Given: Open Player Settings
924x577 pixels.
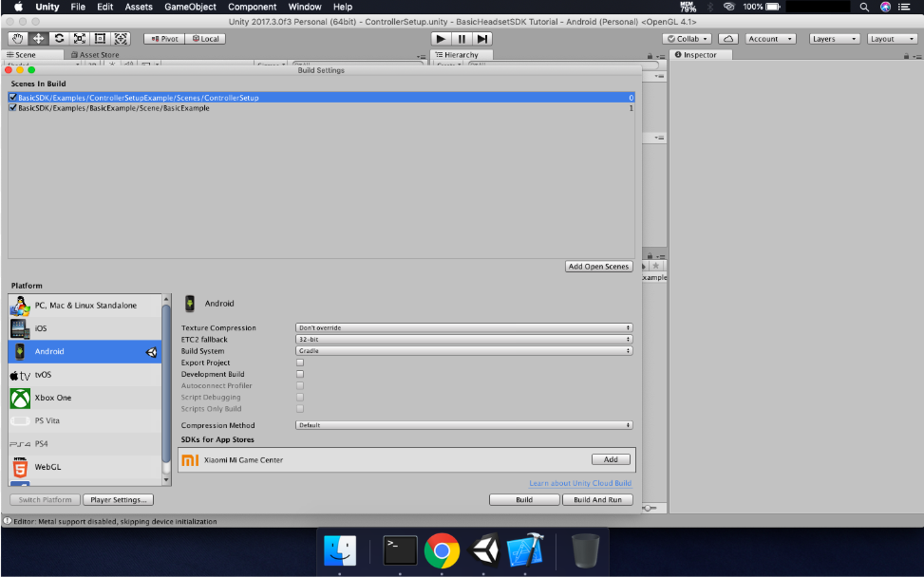Looking at the screenshot, I should click(119, 500).
